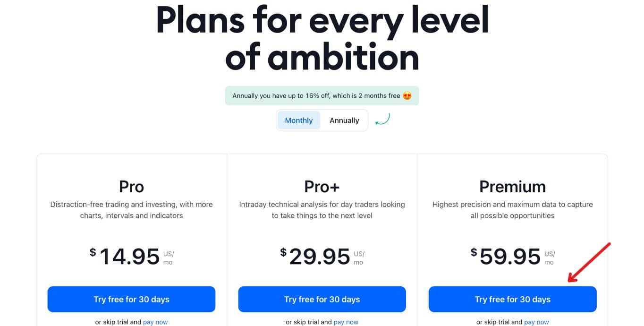The width and height of the screenshot is (644, 326).
Task: Click the curved green arrow near the toggle
Action: tap(383, 120)
